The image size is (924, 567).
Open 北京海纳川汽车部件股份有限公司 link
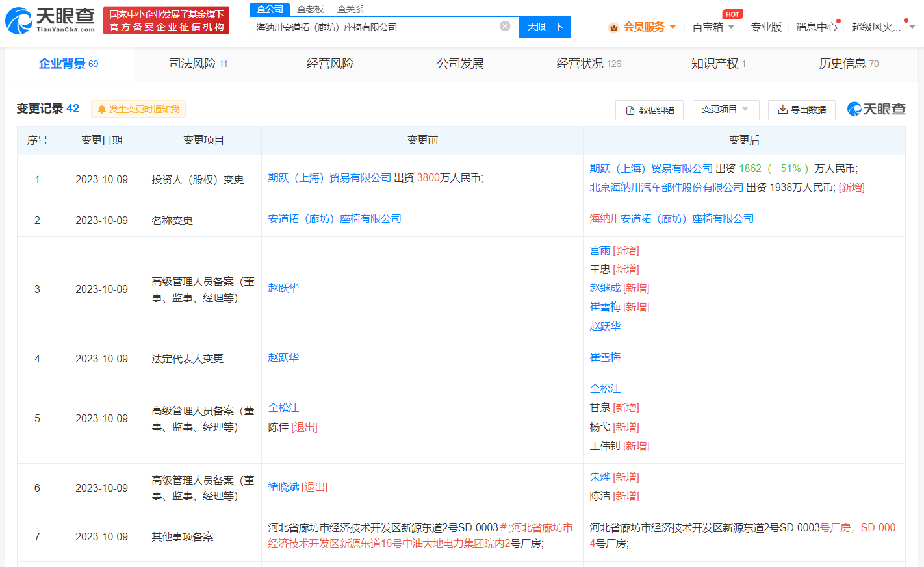[x=666, y=188]
